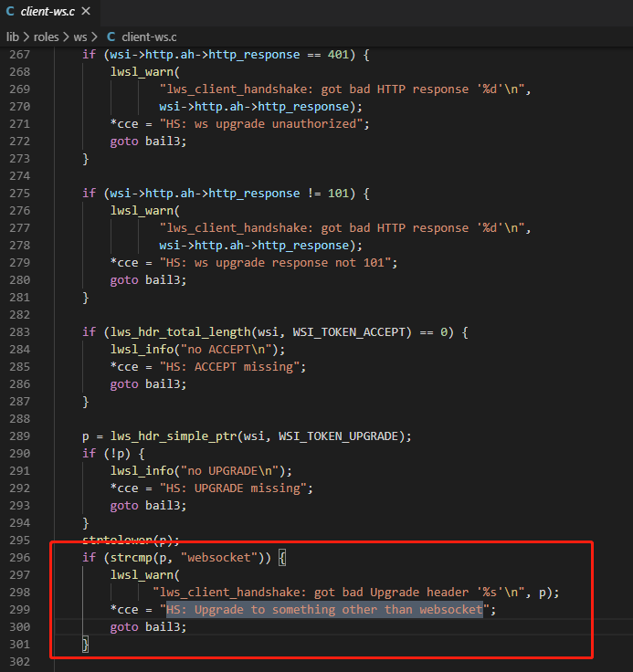
Task: Click line number 275 in the gutter
Action: pos(20,194)
